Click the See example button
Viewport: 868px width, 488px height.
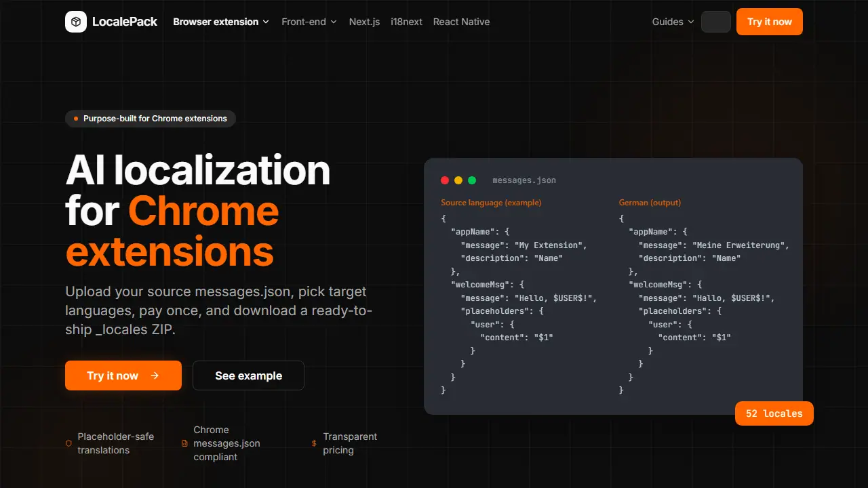[248, 375]
